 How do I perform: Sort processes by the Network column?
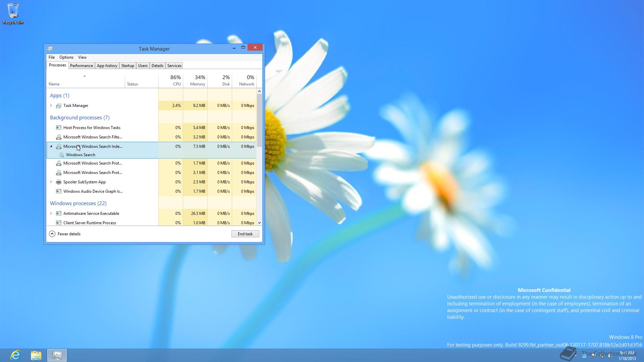(x=244, y=81)
